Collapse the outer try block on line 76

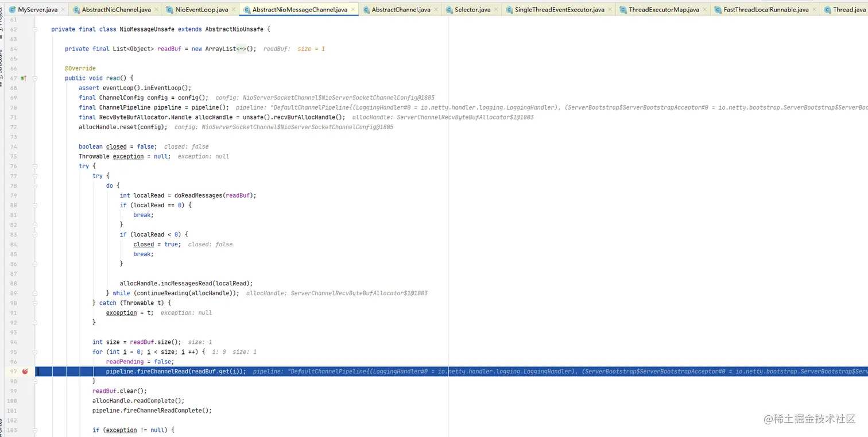click(35, 166)
